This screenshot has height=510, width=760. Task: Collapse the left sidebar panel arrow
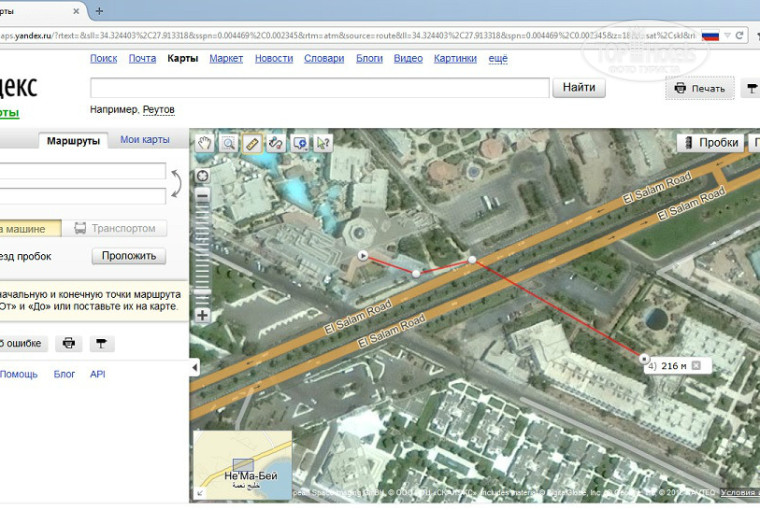194,368
